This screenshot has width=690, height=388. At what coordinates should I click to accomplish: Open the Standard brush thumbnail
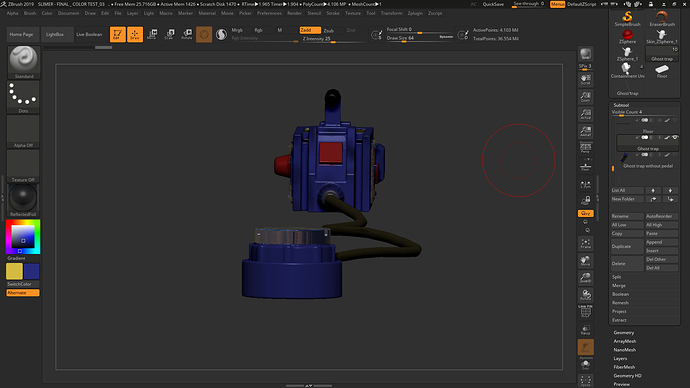point(23,62)
